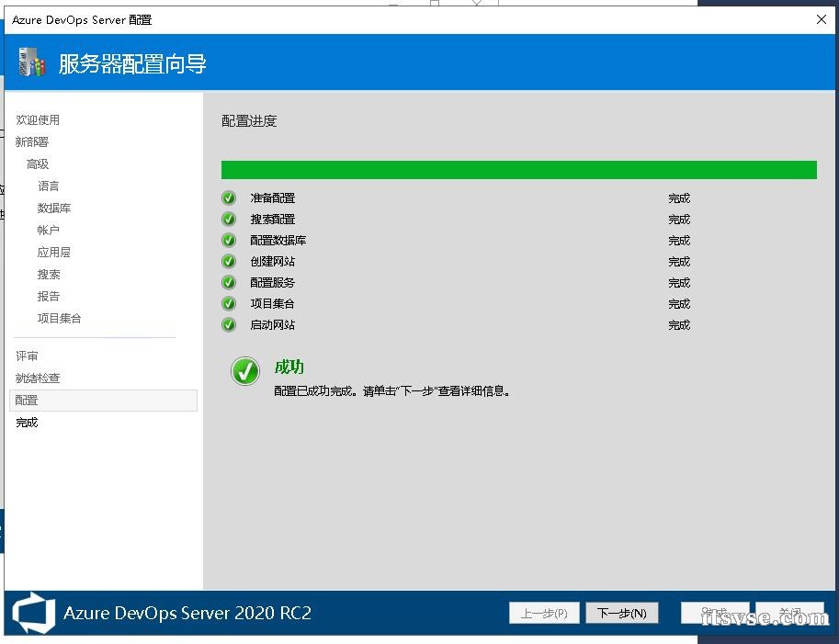Select the 应用层 step in sidebar
Viewport: 839px width, 644px height.
(x=54, y=252)
